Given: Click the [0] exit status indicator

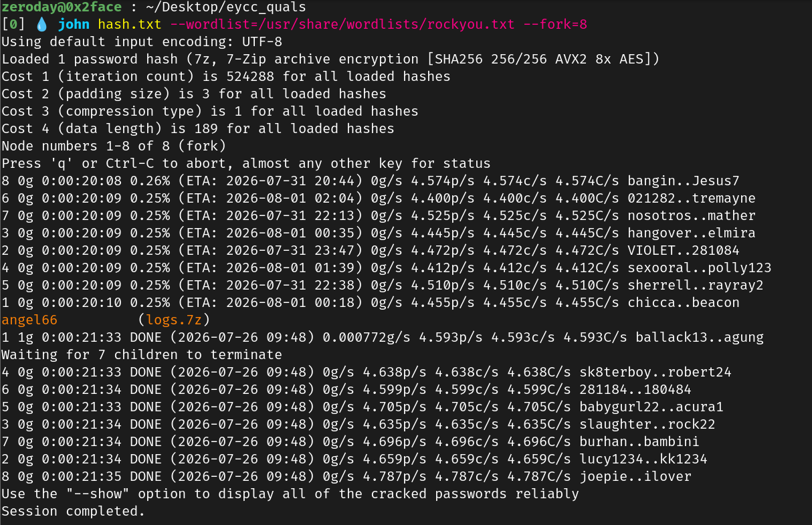Looking at the screenshot, I should click(13, 25).
